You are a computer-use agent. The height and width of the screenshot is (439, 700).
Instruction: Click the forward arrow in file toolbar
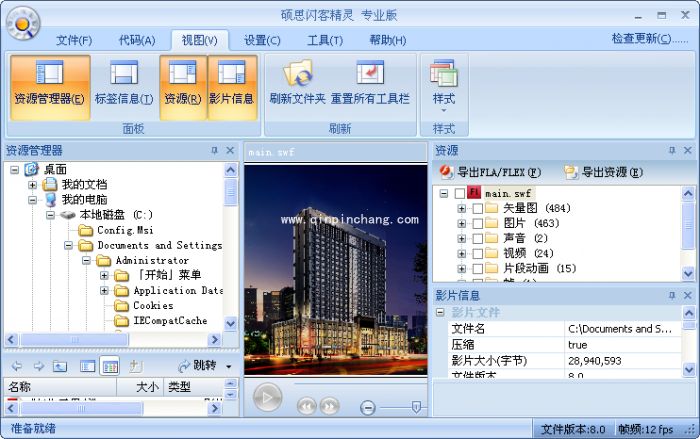(39, 366)
